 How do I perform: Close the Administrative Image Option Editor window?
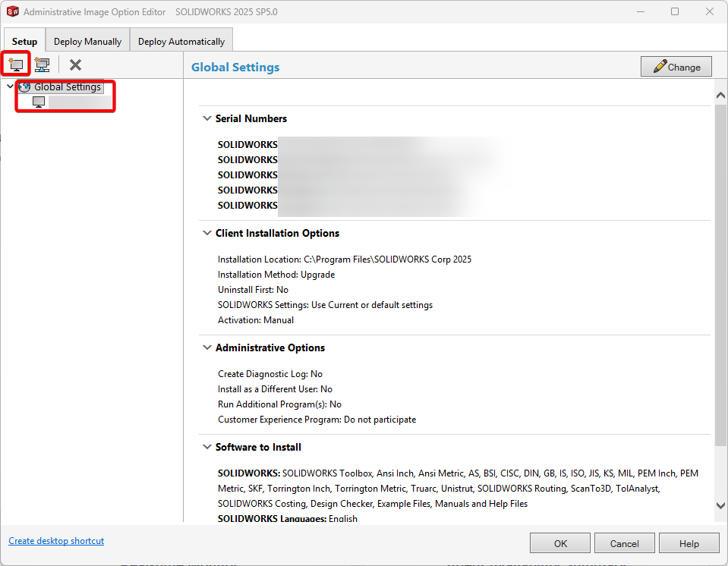710,11
